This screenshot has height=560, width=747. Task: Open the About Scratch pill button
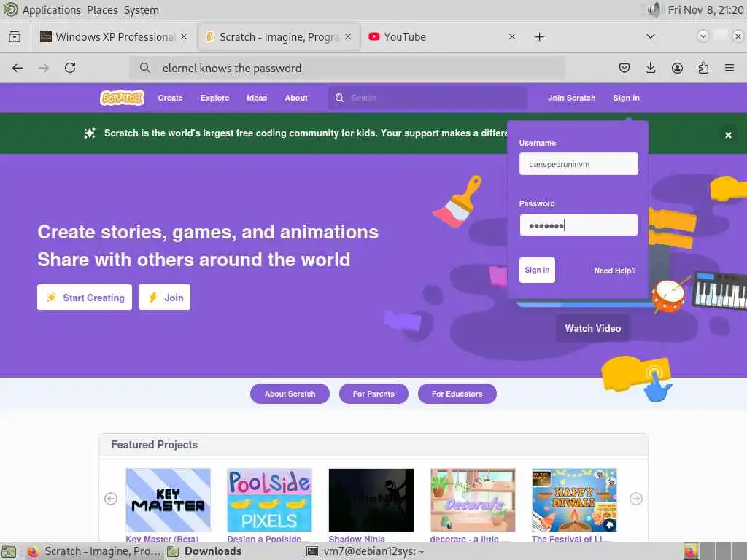[x=290, y=394]
